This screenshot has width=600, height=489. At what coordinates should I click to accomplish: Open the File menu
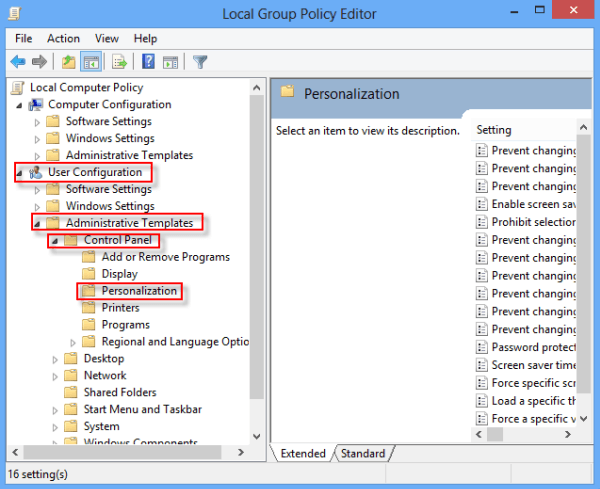pyautogui.click(x=23, y=39)
